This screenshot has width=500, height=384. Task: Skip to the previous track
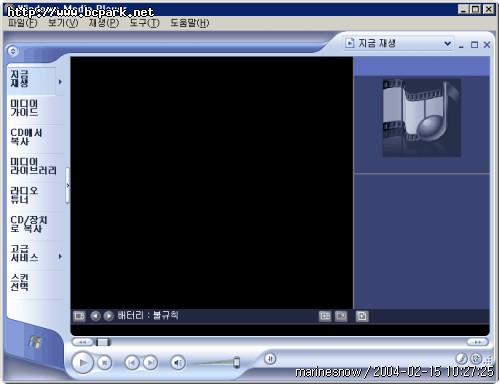point(132,363)
